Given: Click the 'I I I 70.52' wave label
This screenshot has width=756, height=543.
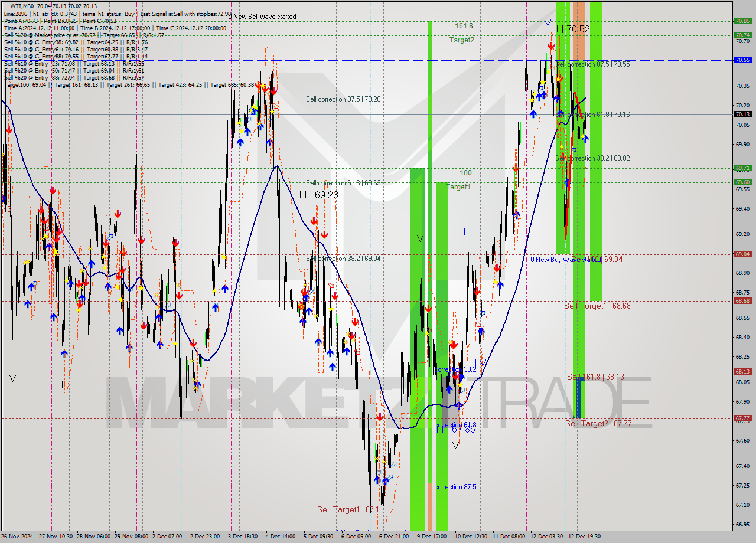Looking at the screenshot, I should click(x=570, y=28).
